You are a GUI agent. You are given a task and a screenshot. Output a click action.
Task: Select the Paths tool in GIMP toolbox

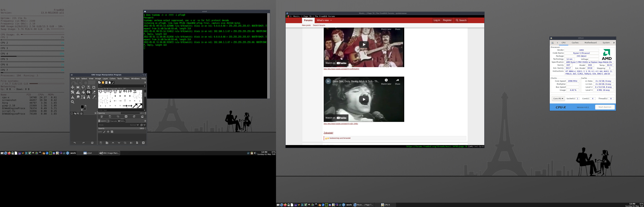coord(83,97)
